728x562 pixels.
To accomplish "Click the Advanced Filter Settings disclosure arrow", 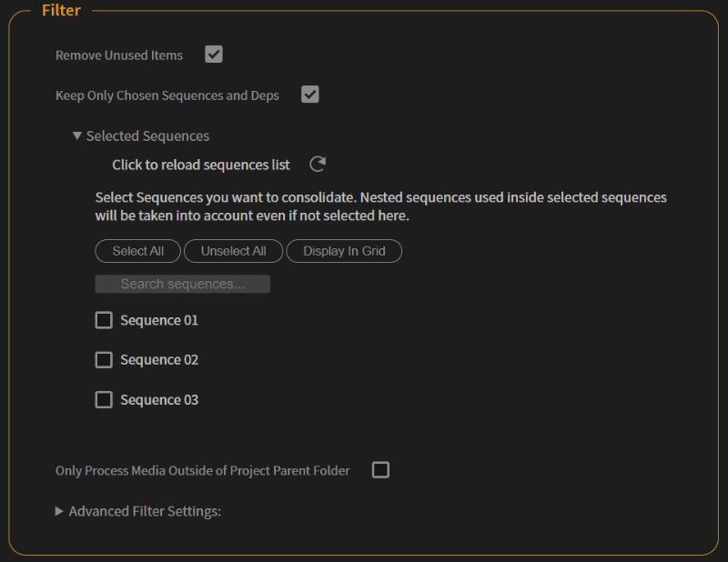I will [x=56, y=511].
